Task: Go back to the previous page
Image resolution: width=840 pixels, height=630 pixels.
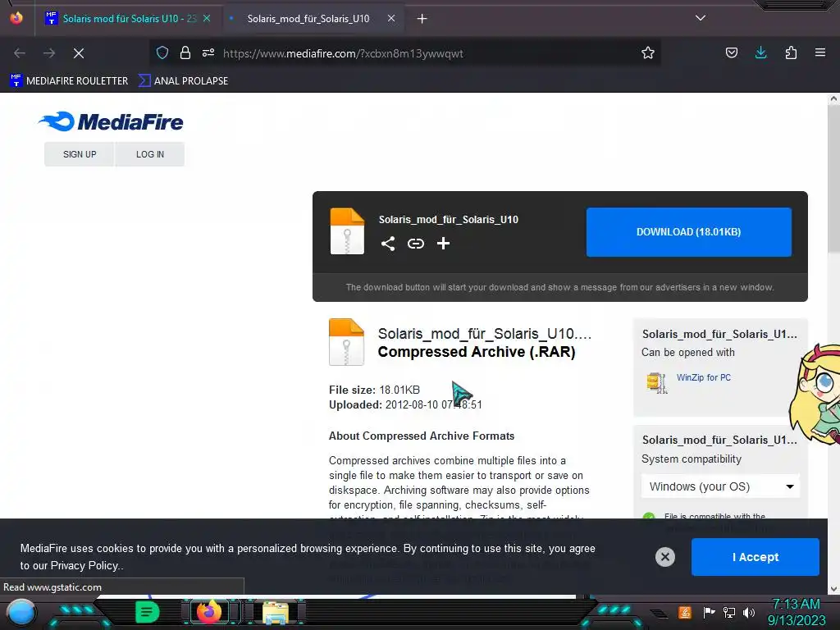Action: tap(20, 53)
